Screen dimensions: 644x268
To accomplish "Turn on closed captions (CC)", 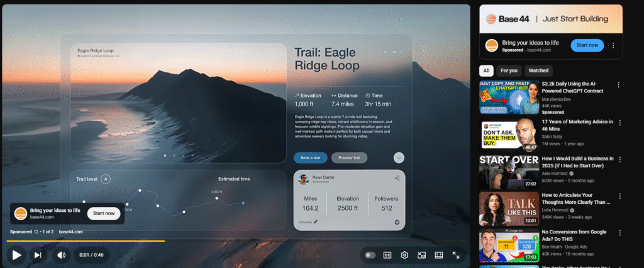I will pyautogui.click(x=387, y=255).
